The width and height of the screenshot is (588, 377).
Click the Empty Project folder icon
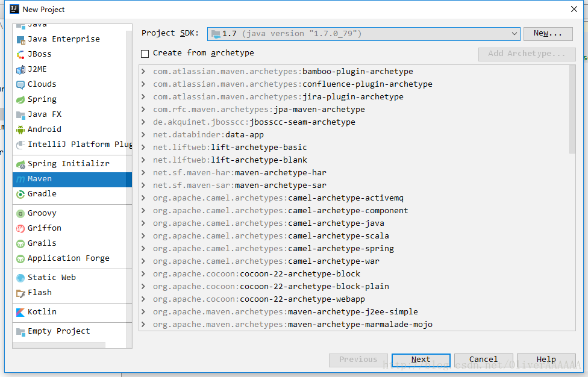coord(20,332)
